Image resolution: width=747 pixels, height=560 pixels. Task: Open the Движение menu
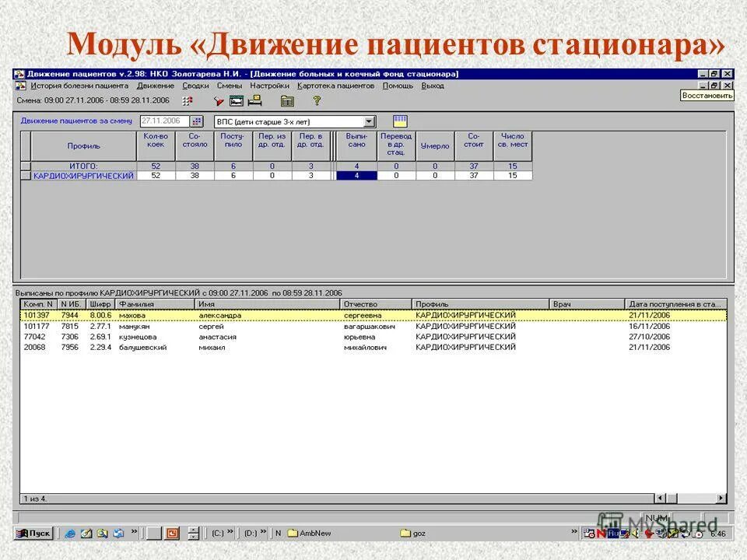point(158,86)
